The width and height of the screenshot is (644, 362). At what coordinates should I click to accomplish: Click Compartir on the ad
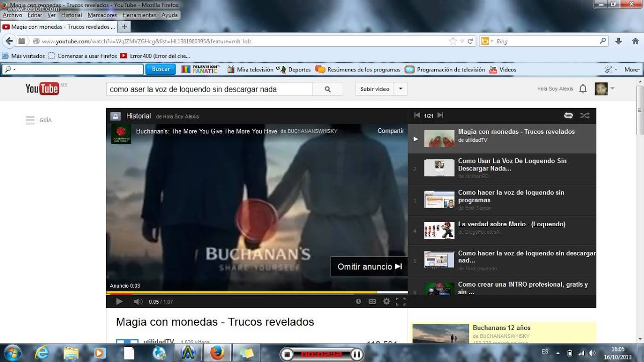pos(391,131)
